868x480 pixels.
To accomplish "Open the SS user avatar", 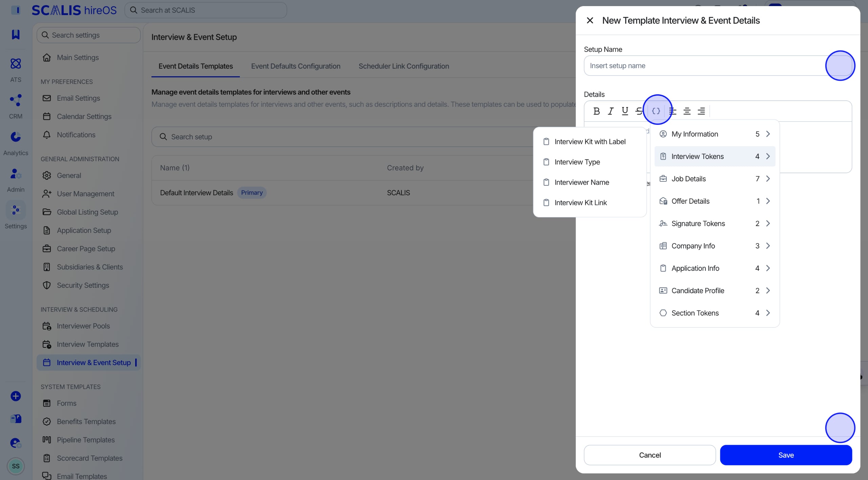I will 16,466.
